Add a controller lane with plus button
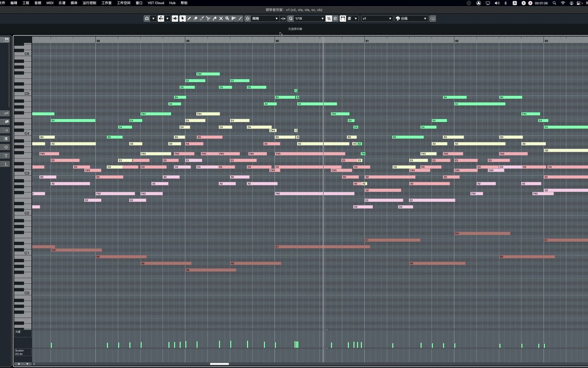Image resolution: width=588 pixels, height=368 pixels. point(19,364)
